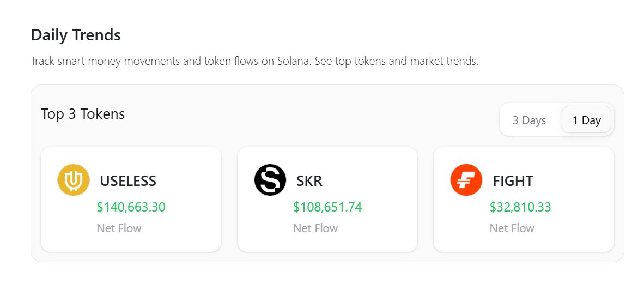Switch the time range to 3 Days
Viewport: 644px width, 284px height.
click(529, 120)
